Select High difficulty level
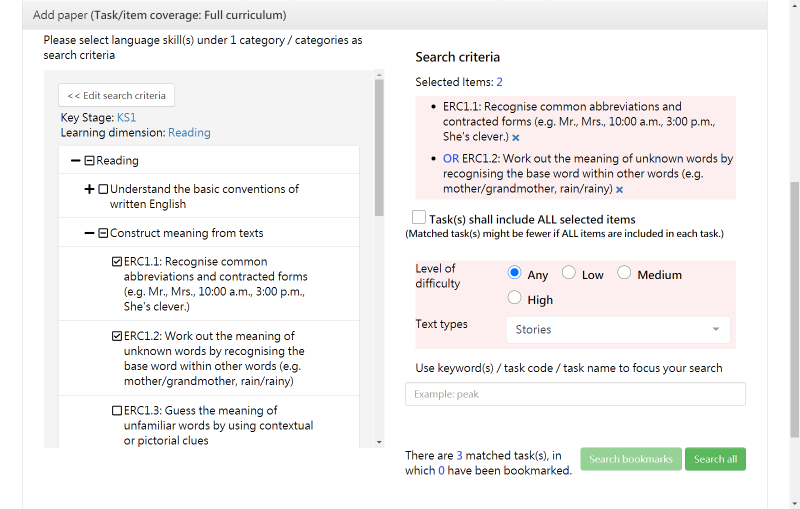The height and width of the screenshot is (509, 800). tap(515, 298)
